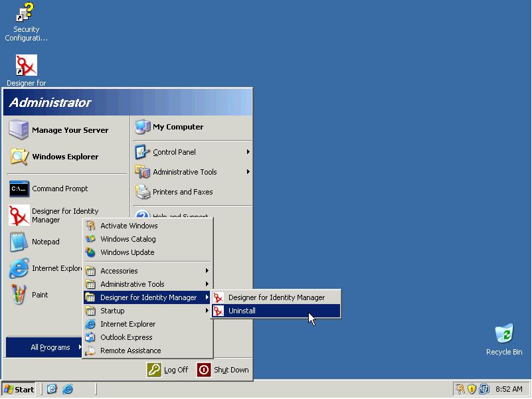Select the Designer for Identity Manager program folder

148,297
